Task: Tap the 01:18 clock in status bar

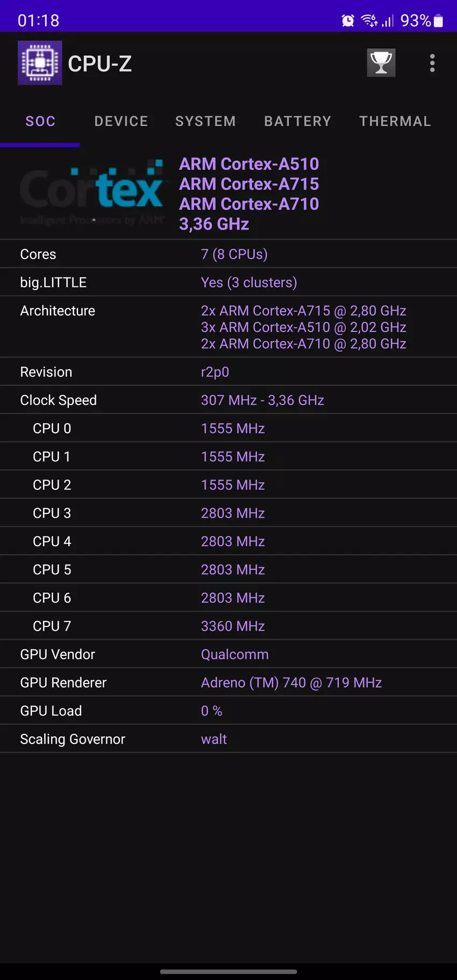Action: (38, 20)
